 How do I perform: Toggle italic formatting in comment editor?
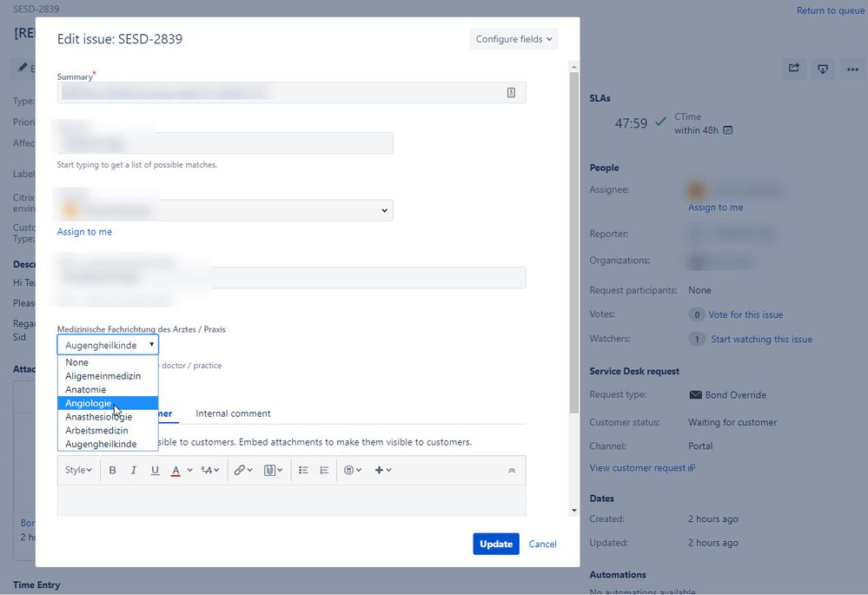coord(134,470)
